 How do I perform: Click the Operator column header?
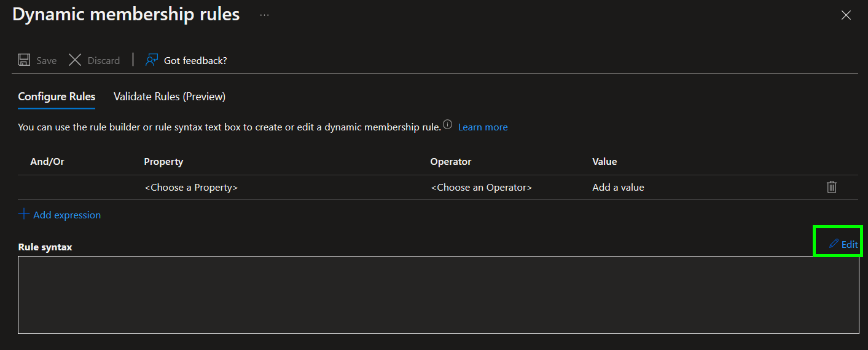click(x=450, y=161)
